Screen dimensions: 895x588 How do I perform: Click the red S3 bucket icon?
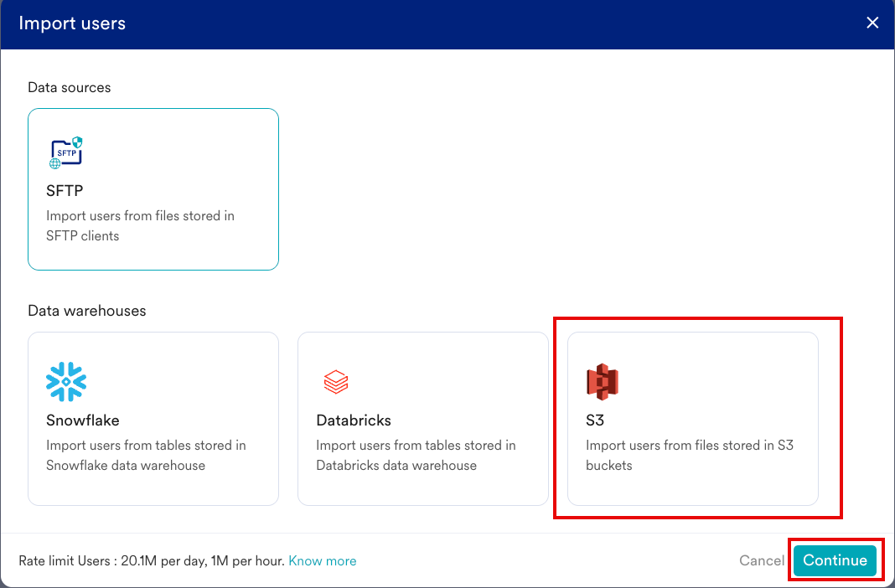[602, 382]
